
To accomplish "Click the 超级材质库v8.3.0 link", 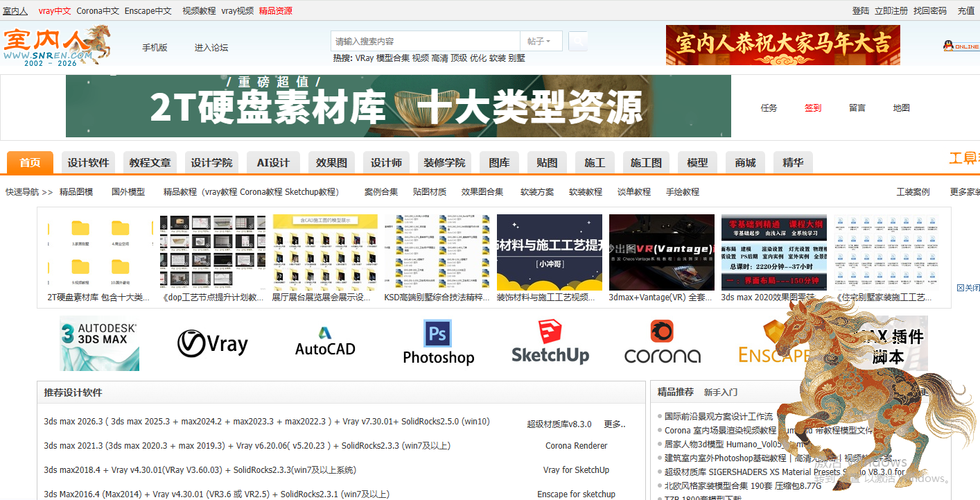I will pos(559,424).
